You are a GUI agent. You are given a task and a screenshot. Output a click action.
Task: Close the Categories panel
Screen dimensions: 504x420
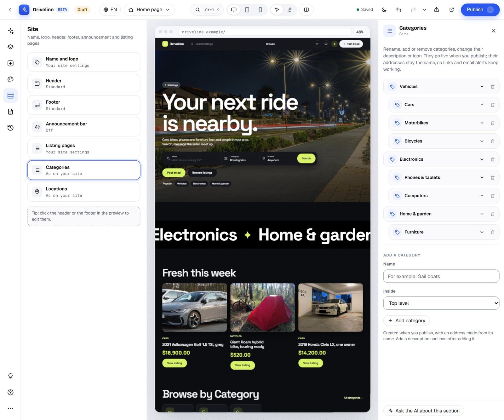(493, 31)
